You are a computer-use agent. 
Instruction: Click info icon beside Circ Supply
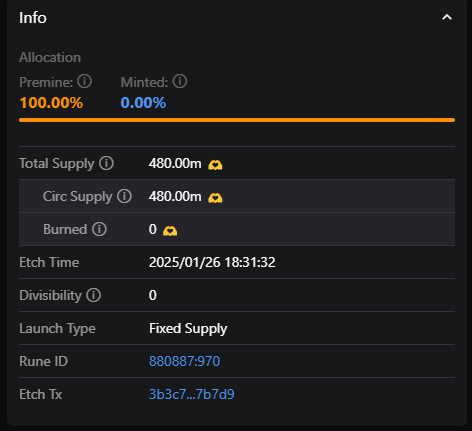[x=124, y=196]
